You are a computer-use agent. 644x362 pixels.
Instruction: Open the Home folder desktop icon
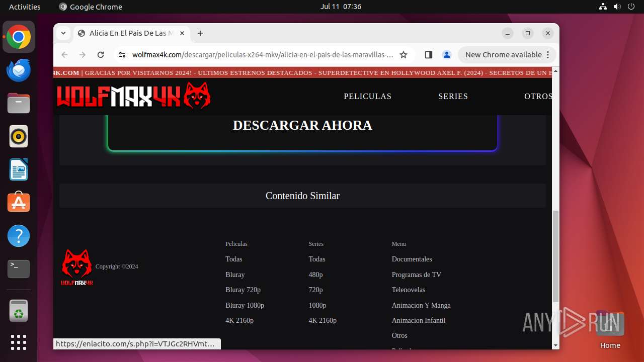(x=610, y=330)
